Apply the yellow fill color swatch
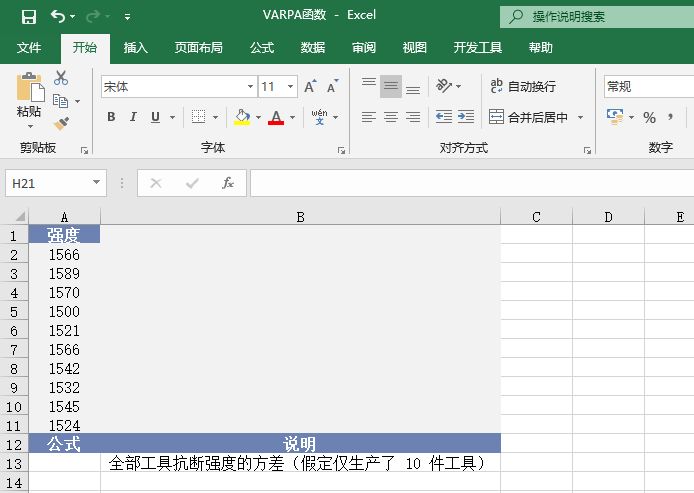The width and height of the screenshot is (694, 493). 242,117
